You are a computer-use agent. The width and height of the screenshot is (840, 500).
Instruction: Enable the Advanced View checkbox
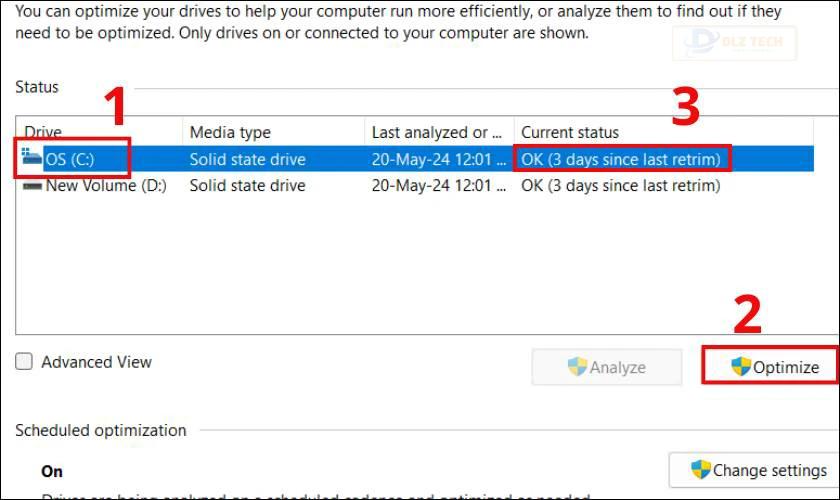pos(24,362)
